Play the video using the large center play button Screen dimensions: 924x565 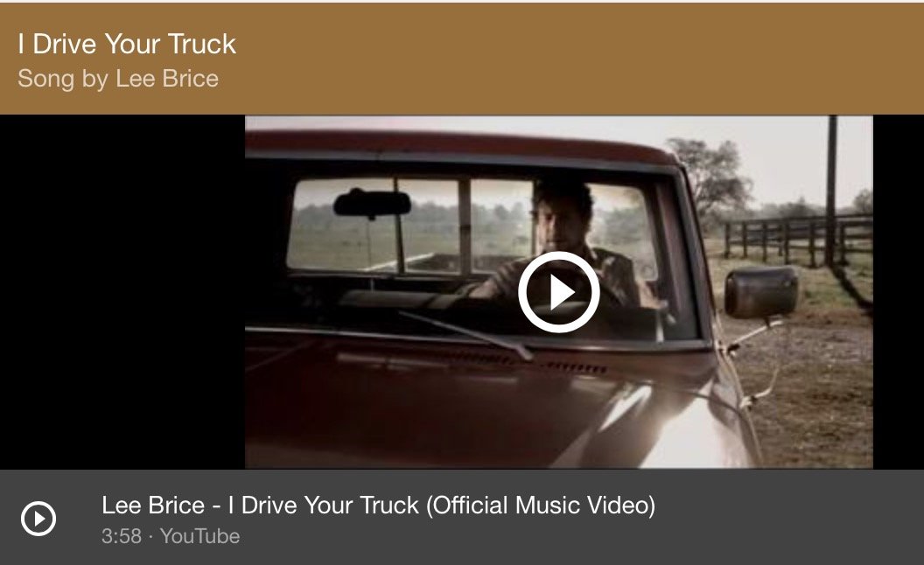click(x=558, y=291)
